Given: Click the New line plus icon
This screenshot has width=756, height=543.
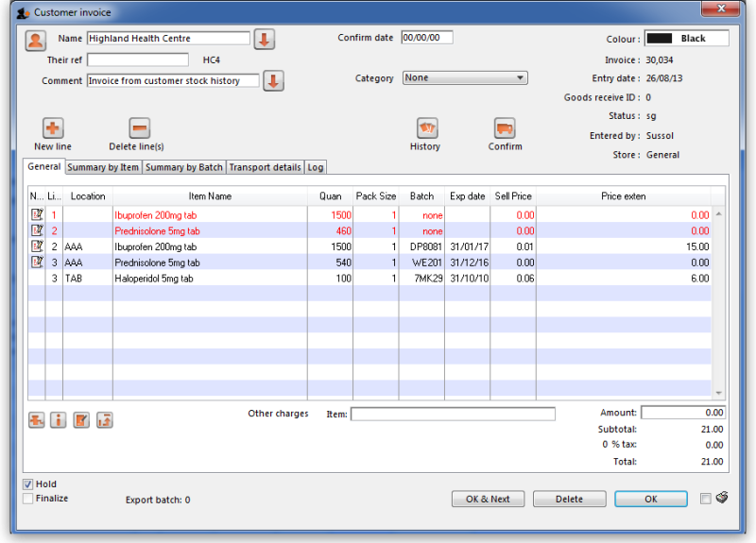Looking at the screenshot, I should 53,128.
